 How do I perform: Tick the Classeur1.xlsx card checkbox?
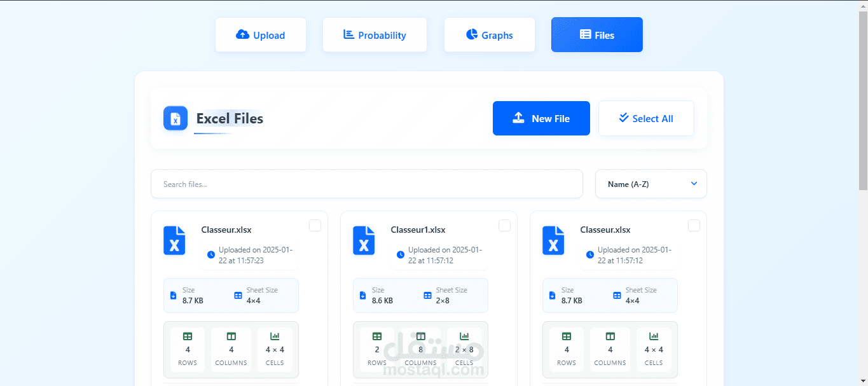(x=504, y=226)
